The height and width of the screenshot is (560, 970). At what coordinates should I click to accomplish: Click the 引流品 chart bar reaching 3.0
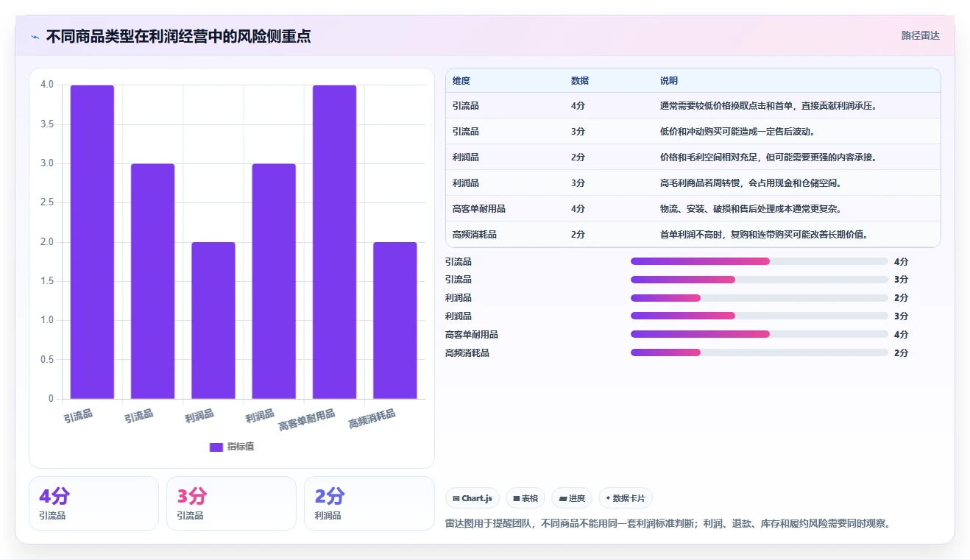152,281
